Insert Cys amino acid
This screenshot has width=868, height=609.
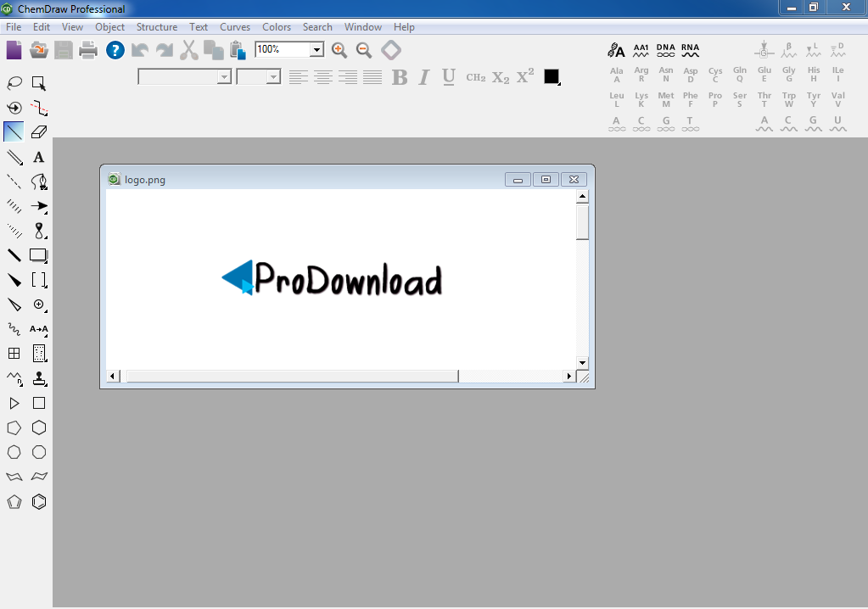715,75
